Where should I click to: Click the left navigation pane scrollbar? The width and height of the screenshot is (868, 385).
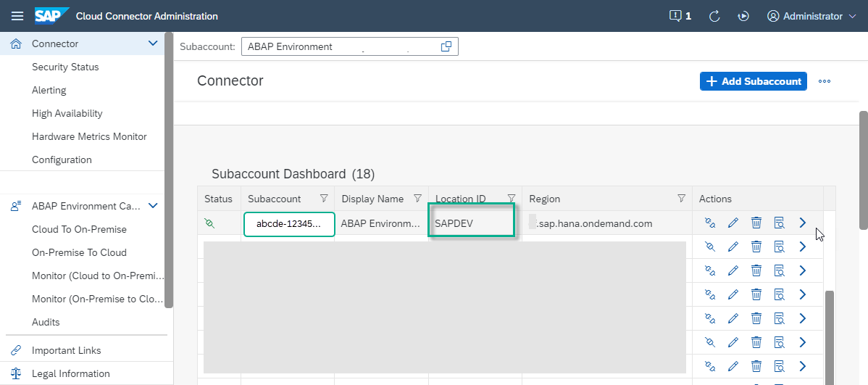169,170
